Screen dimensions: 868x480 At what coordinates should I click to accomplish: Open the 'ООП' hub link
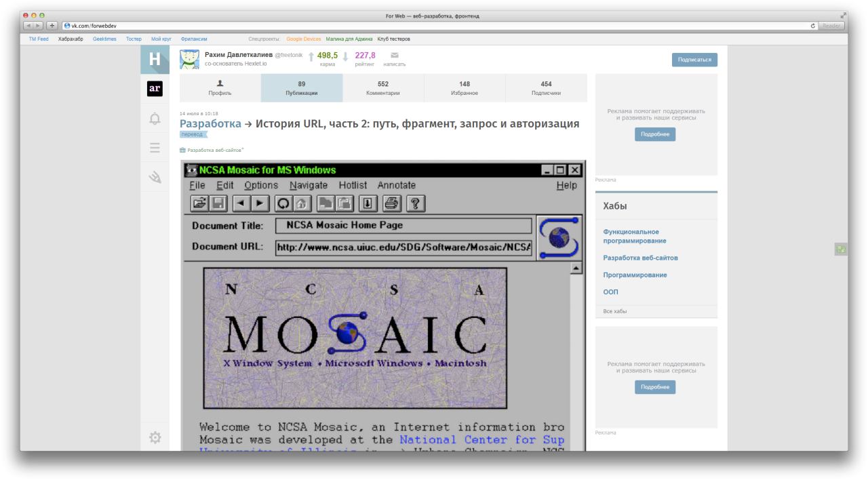[610, 292]
